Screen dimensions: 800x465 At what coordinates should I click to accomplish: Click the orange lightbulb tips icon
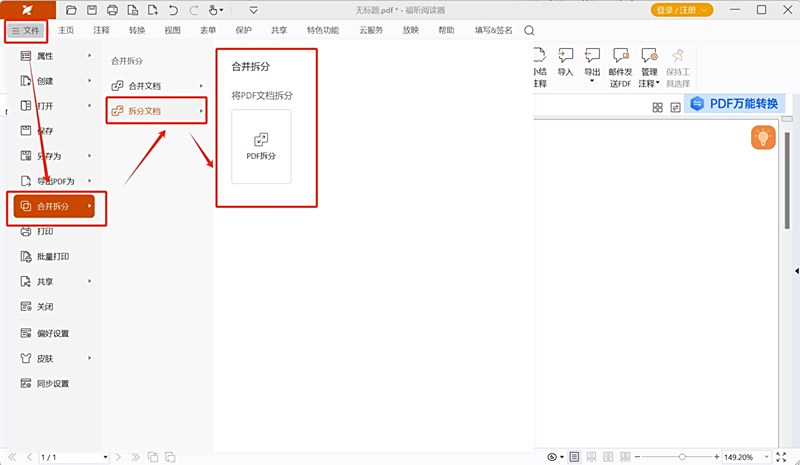click(763, 137)
